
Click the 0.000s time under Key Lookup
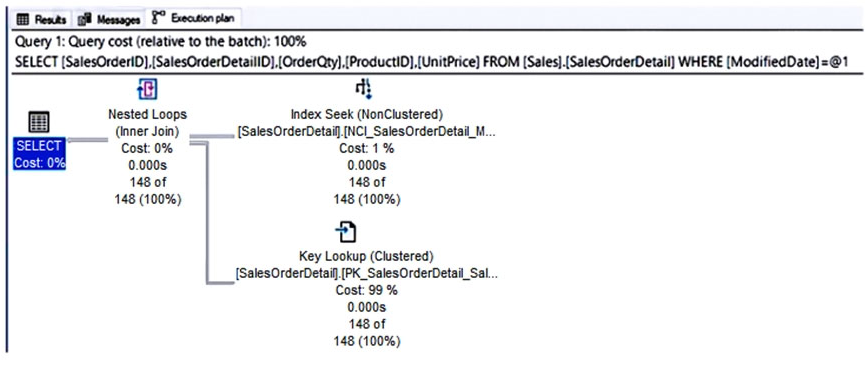(366, 307)
